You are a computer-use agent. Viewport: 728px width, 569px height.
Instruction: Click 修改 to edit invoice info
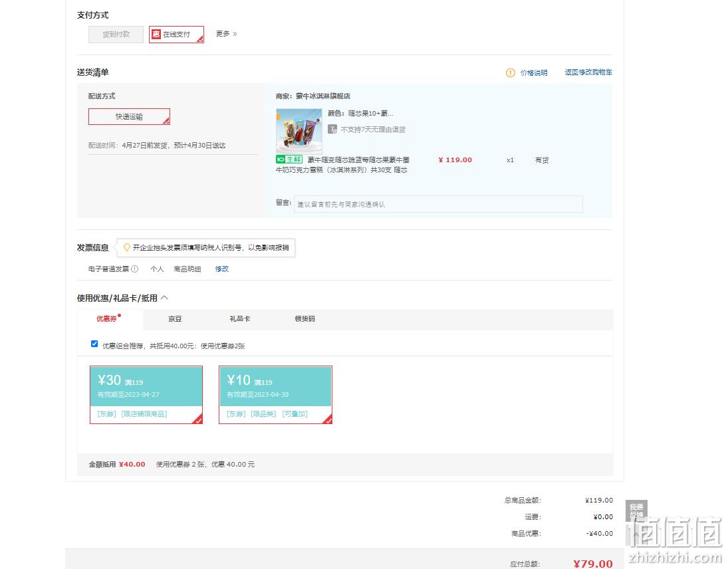[x=222, y=269]
